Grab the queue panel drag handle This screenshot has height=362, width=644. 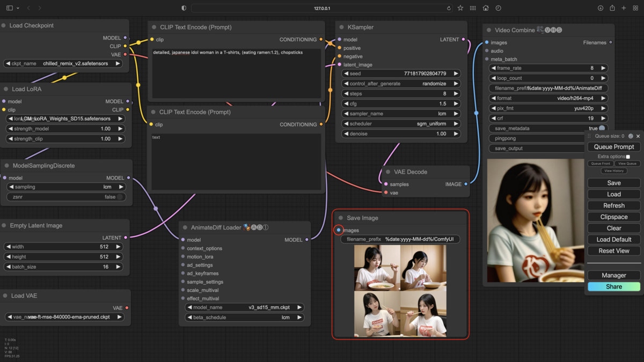coord(589,136)
